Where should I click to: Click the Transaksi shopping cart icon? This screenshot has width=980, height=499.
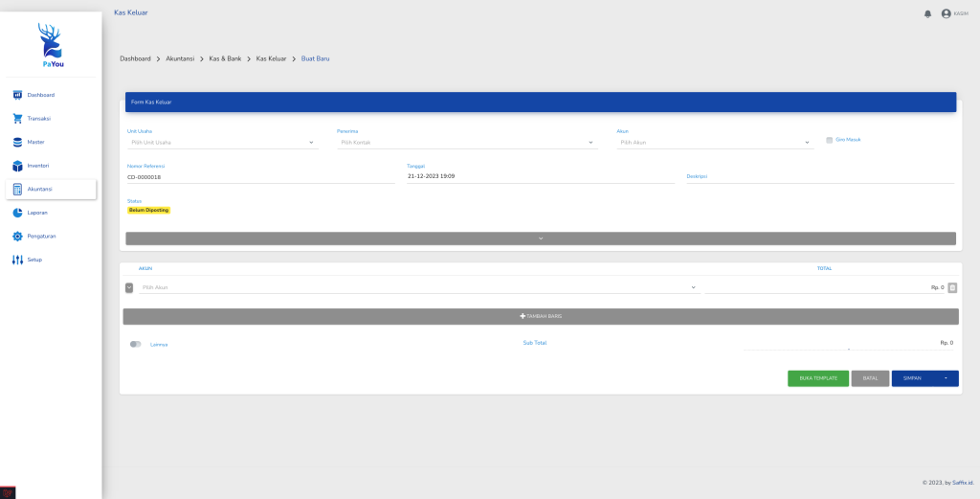[17, 118]
